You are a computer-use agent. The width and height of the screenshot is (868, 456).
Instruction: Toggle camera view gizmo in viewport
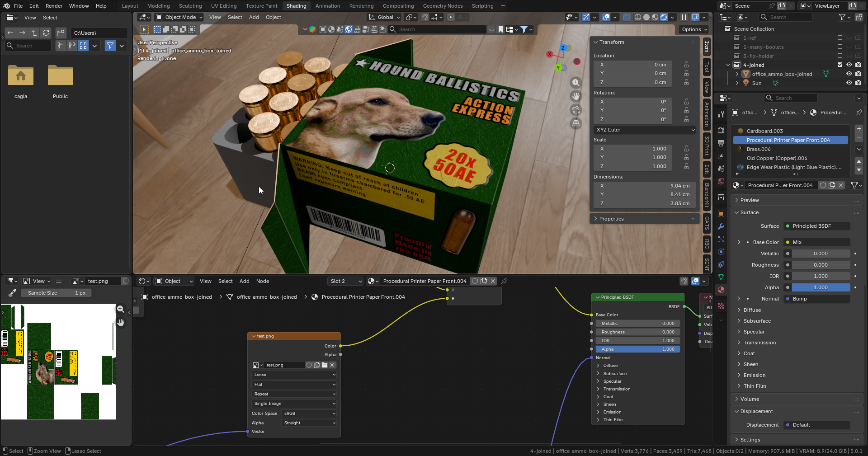click(x=576, y=110)
